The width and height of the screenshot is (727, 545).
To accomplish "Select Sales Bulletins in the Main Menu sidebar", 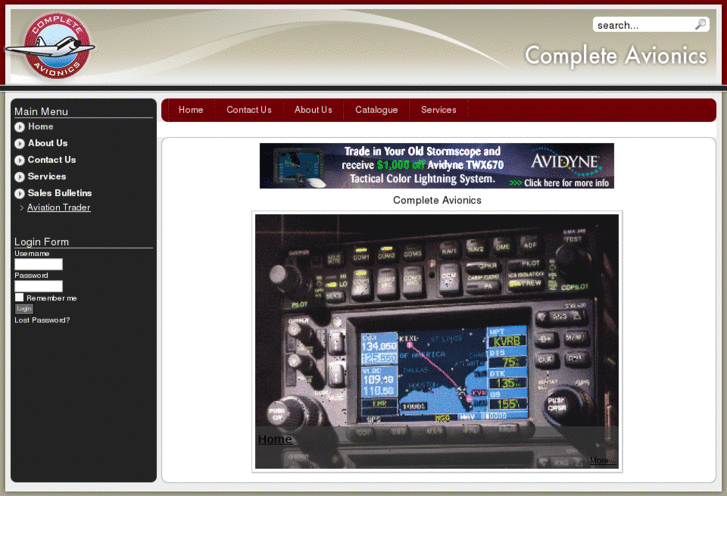I will [x=60, y=193].
